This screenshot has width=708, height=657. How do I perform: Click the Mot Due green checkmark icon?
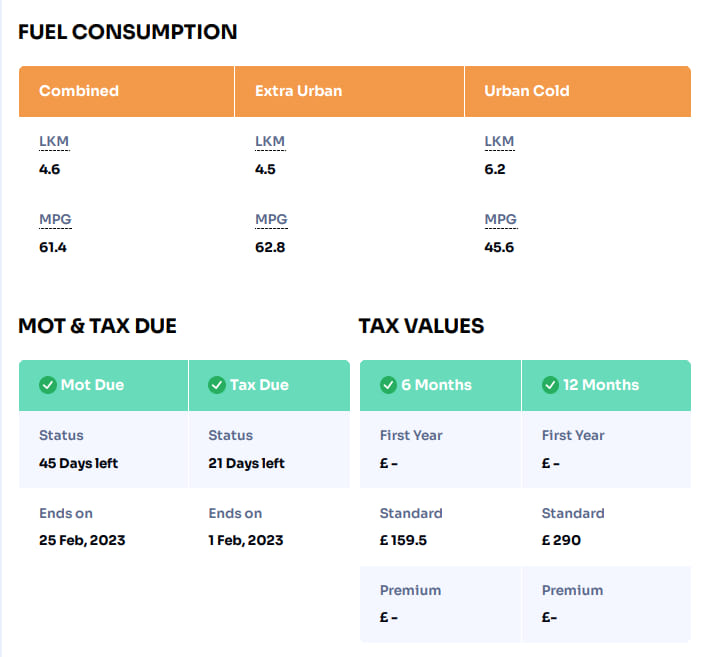click(47, 385)
